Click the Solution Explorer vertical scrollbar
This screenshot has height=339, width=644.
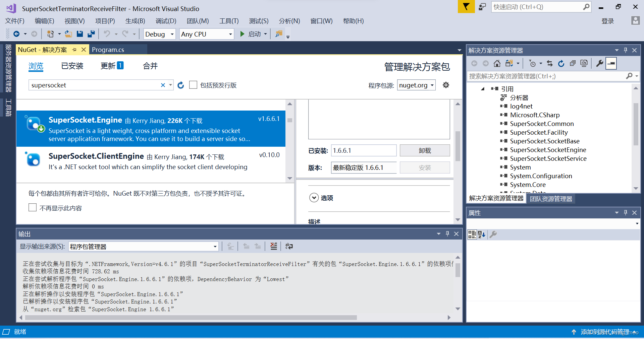636,124
